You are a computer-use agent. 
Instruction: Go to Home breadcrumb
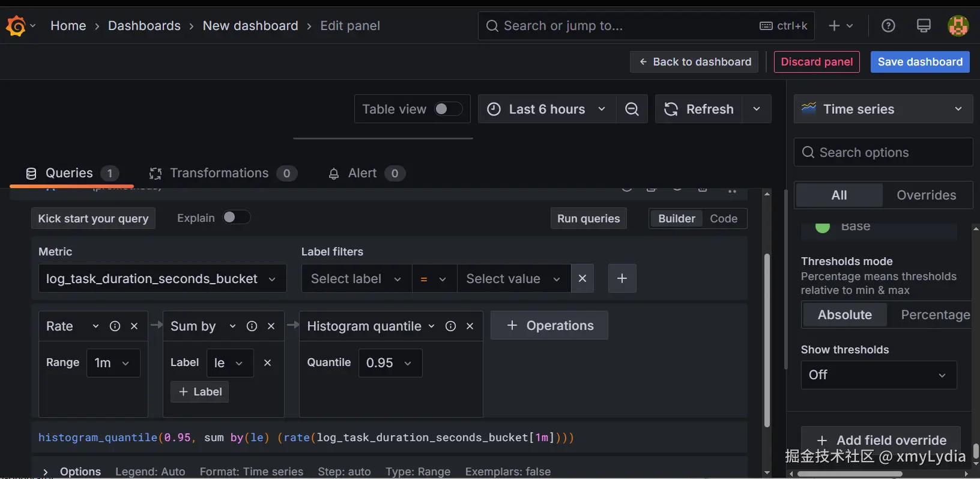click(x=68, y=26)
